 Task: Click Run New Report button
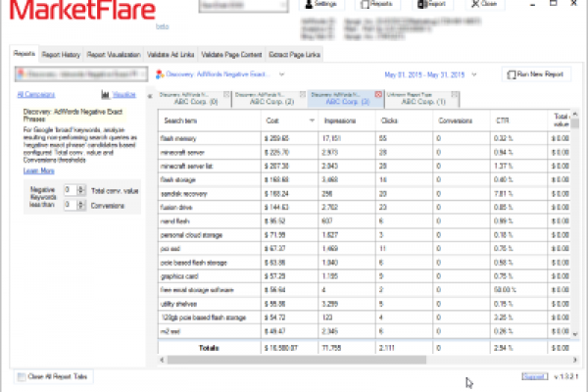click(x=536, y=74)
